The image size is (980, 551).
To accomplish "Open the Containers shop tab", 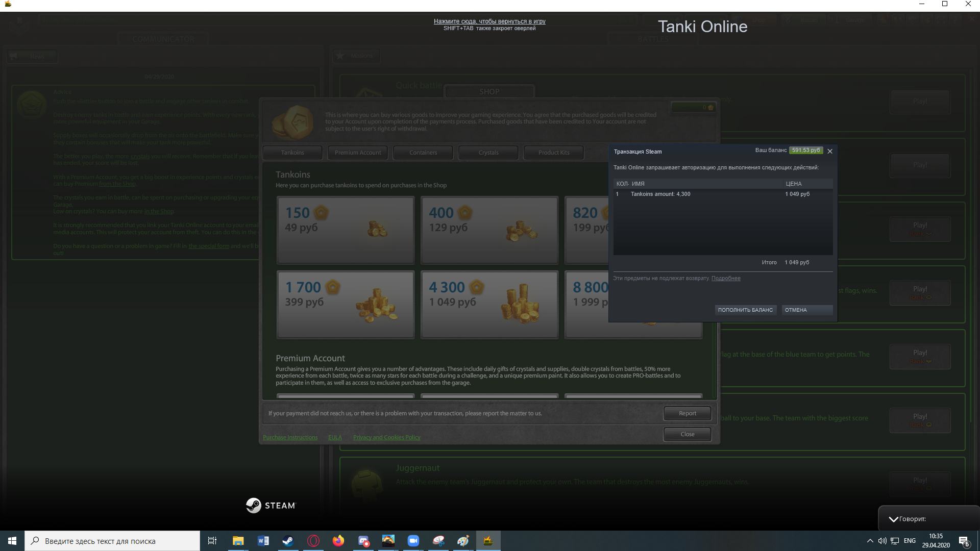I will (x=423, y=153).
